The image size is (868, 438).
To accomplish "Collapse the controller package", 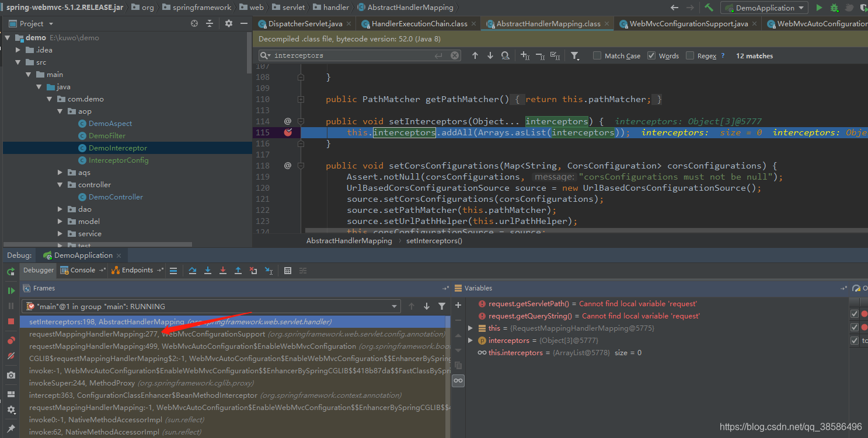I will 61,185.
